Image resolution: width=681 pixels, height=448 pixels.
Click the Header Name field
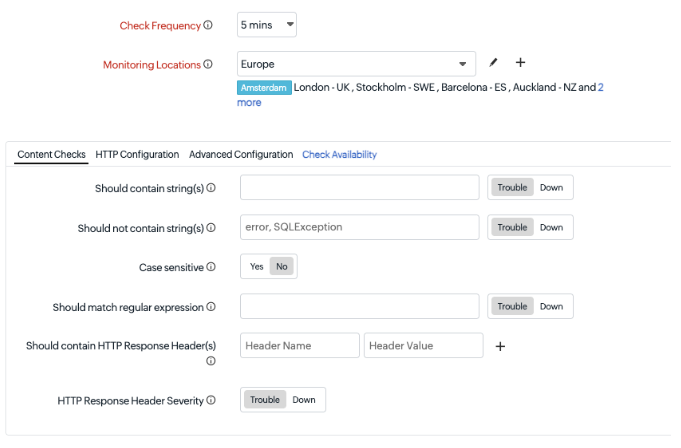(x=300, y=346)
